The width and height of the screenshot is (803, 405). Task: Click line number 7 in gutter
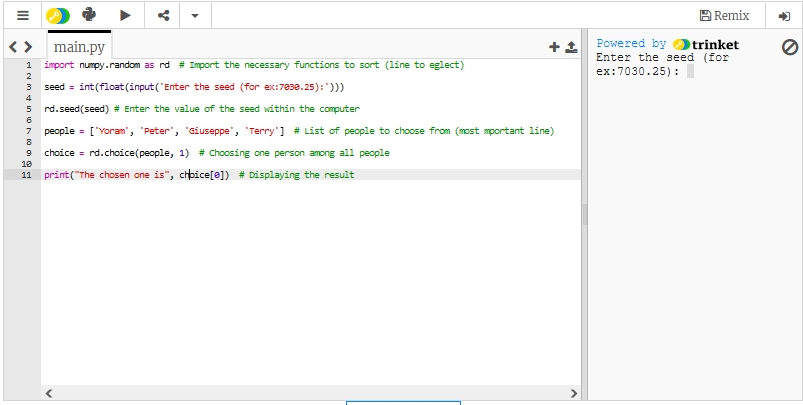point(29,131)
